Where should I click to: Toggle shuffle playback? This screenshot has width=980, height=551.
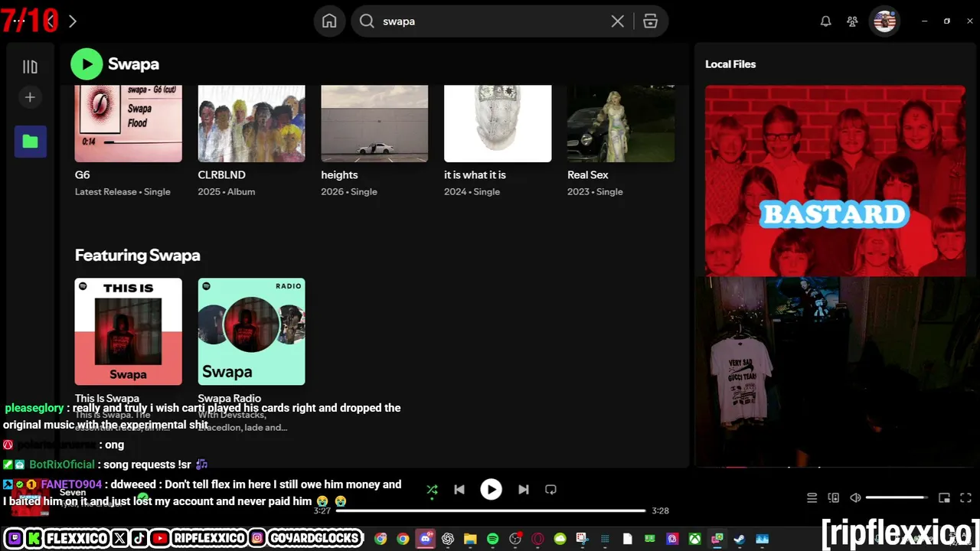[432, 490]
